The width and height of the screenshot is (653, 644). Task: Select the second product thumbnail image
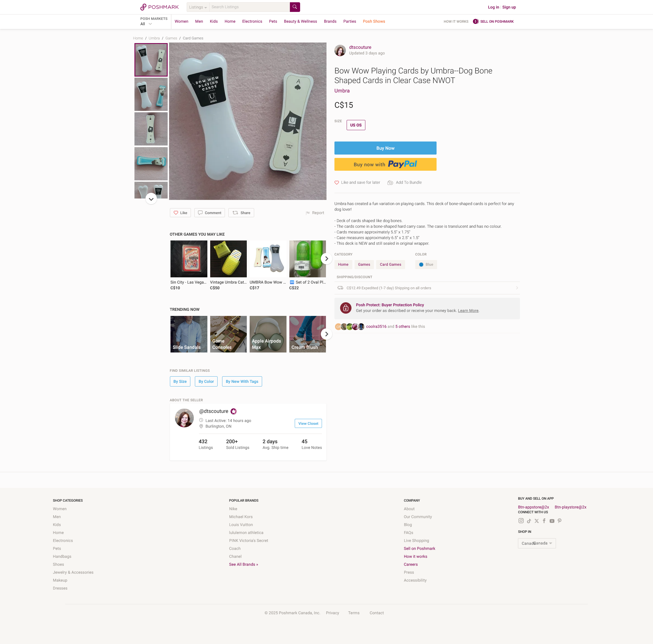coord(151,94)
